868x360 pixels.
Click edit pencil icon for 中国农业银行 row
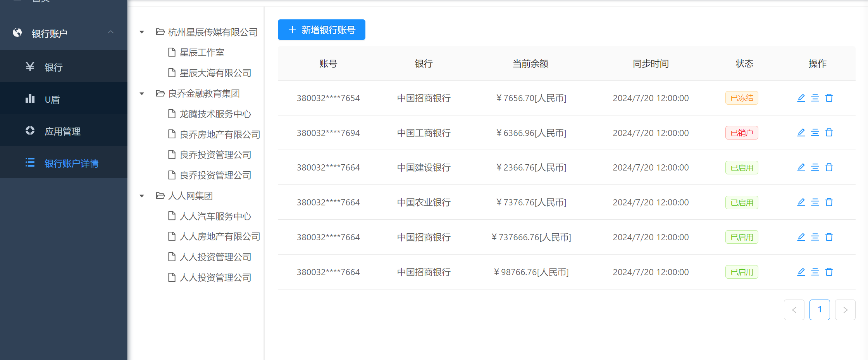coord(801,202)
